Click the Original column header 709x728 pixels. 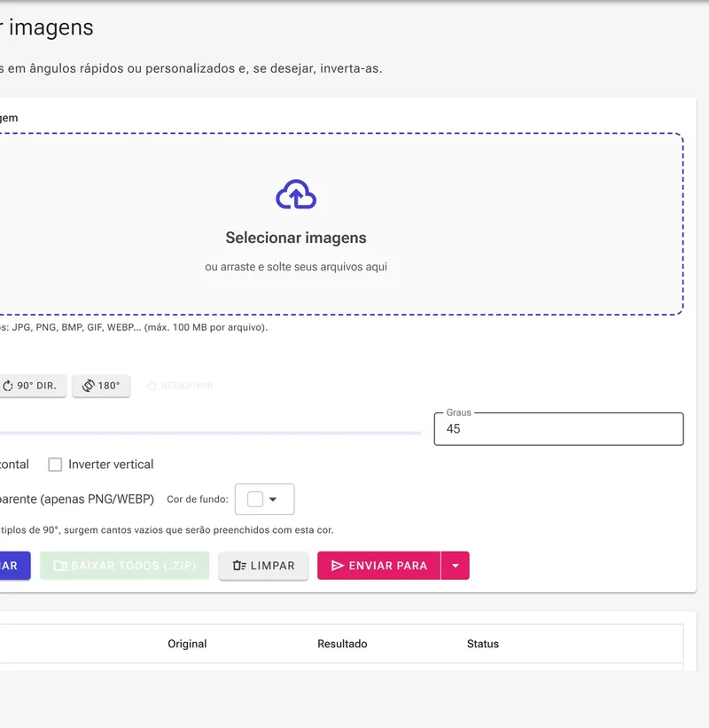[188, 644]
